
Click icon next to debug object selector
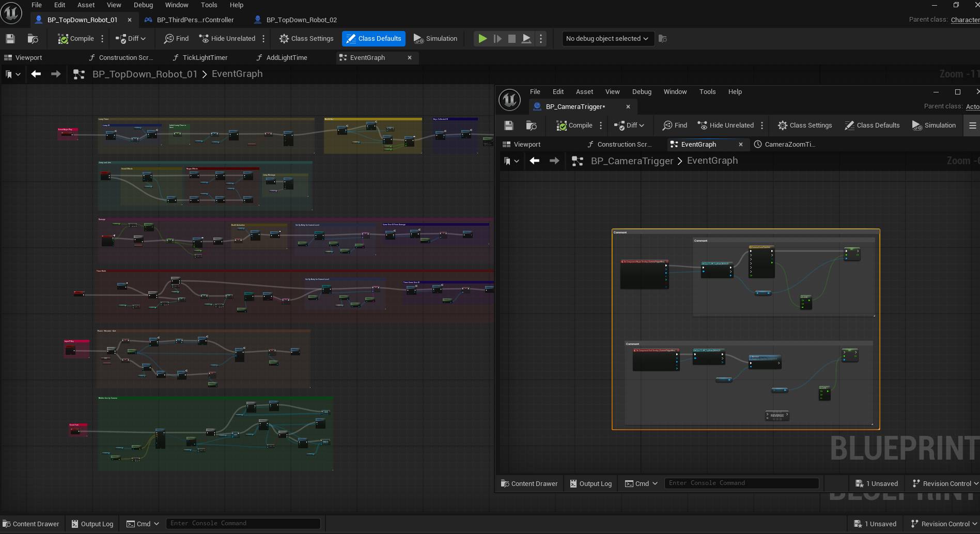[x=663, y=39]
